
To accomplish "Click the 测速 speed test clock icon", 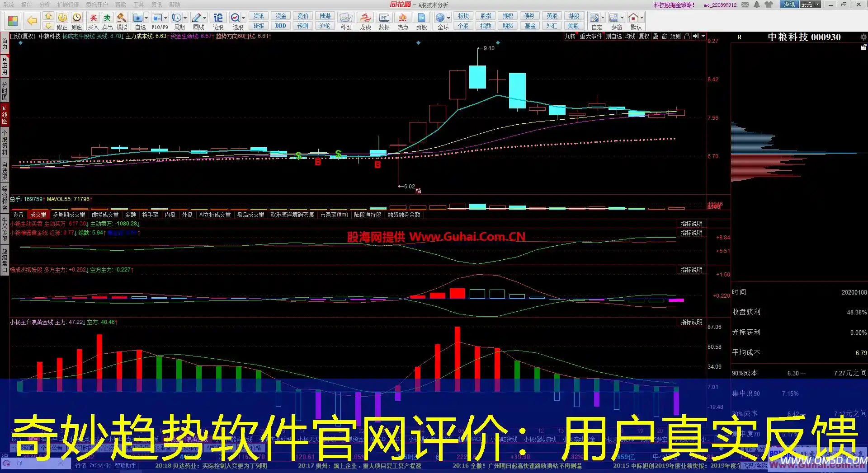I will point(77,21).
